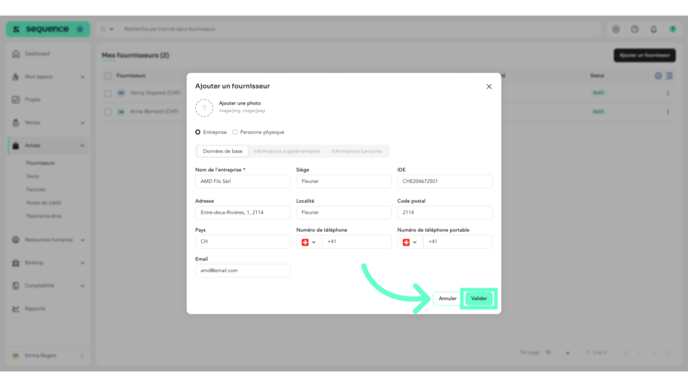Click the Code postal input field
Viewport: 688px width, 387px height.
tap(444, 212)
